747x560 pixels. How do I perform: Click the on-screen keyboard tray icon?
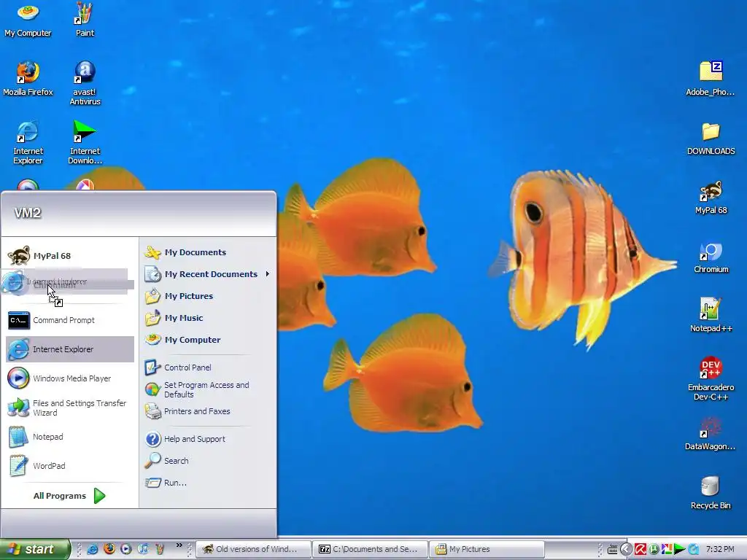point(613,550)
